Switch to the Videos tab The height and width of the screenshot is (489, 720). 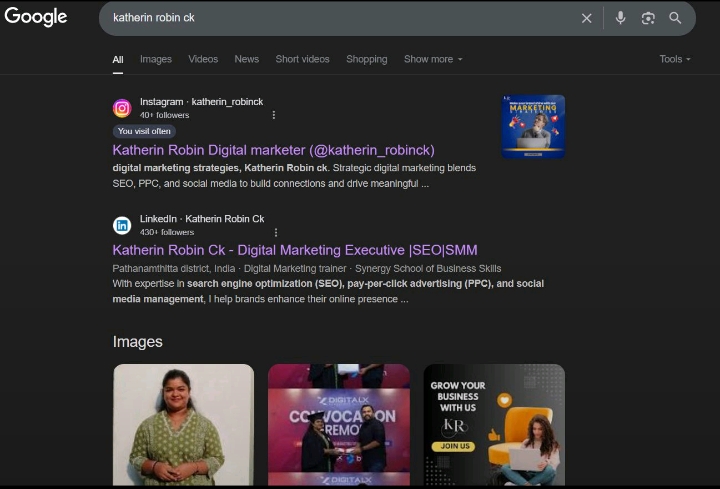point(203,59)
